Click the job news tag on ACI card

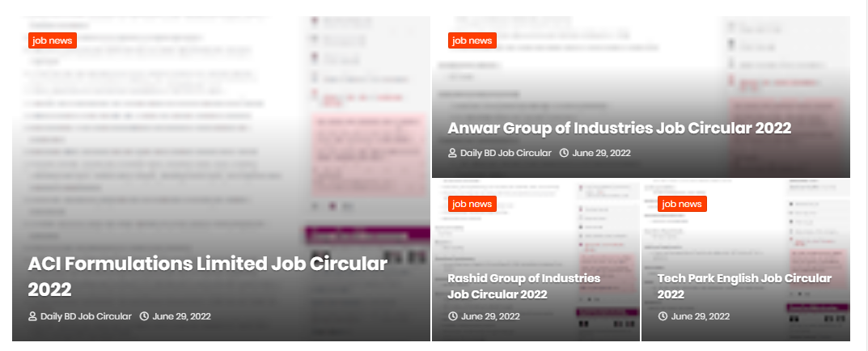click(x=53, y=40)
